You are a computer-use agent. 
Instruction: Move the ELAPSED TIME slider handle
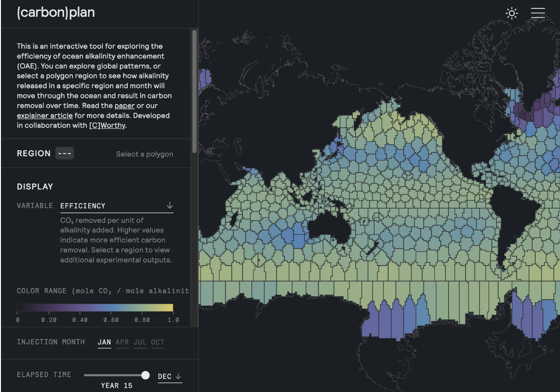[x=145, y=375]
